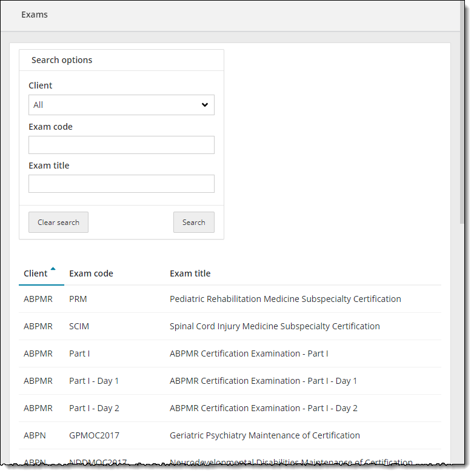Viewport: 474px width, 476px height.
Task: Sort by the Exam title column header
Action: [x=190, y=273]
